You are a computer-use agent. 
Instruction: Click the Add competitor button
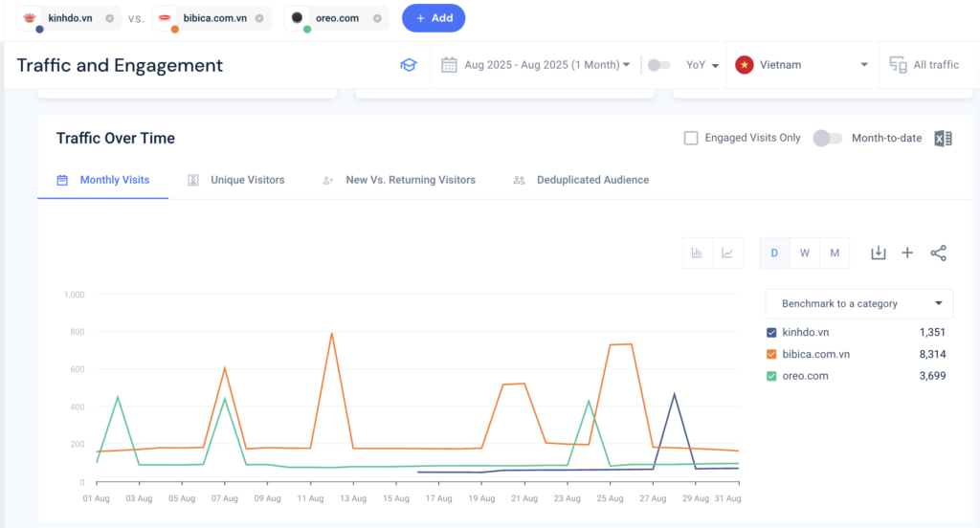(x=434, y=18)
